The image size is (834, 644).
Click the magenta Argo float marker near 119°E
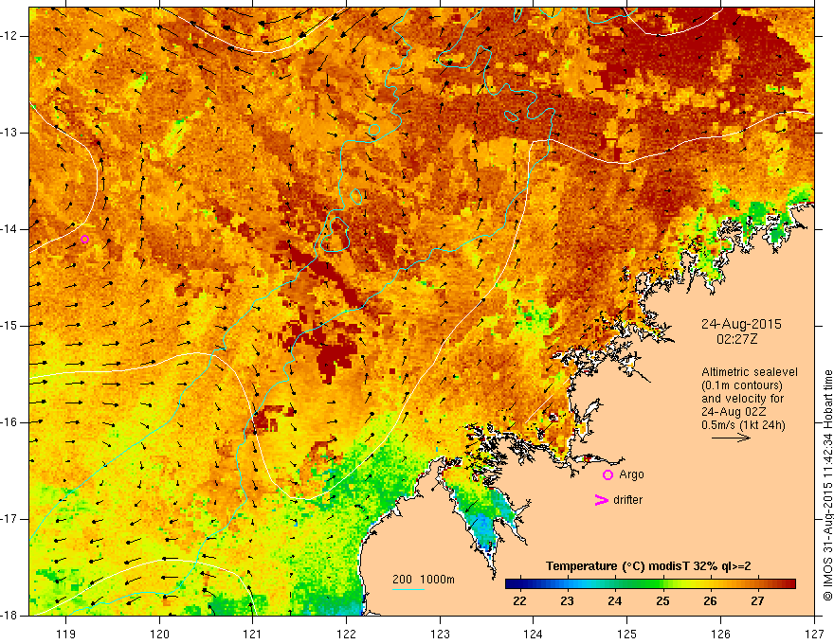[84, 240]
